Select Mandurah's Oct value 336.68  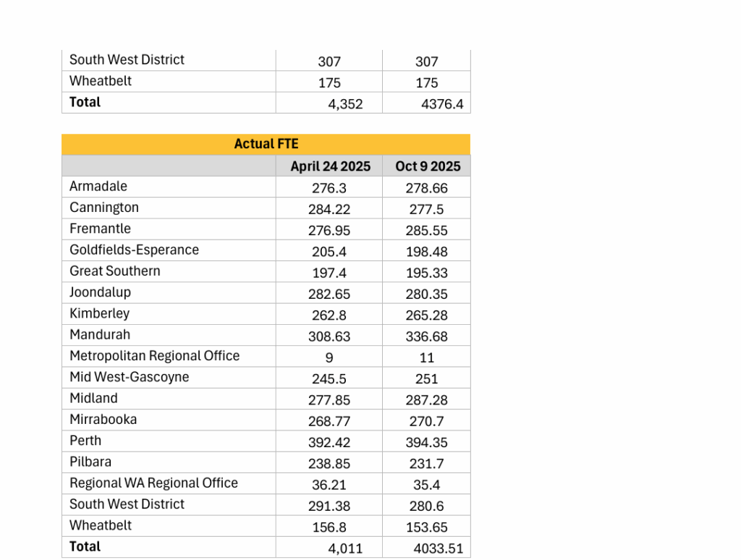coord(427,336)
